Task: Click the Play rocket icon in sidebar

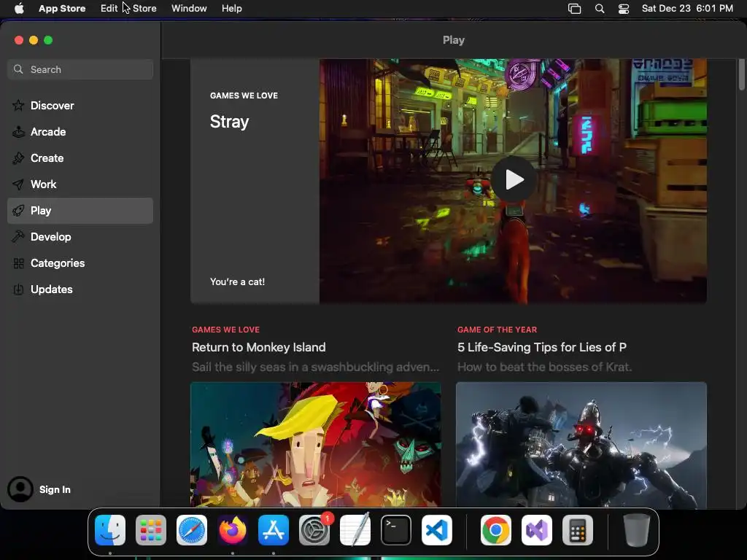Action: tap(18, 211)
